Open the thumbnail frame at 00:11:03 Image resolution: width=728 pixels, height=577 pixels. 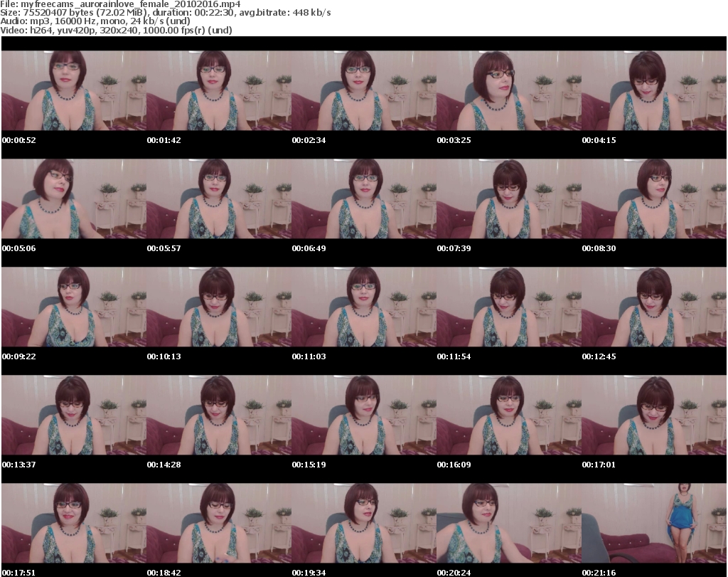pyautogui.click(x=364, y=307)
